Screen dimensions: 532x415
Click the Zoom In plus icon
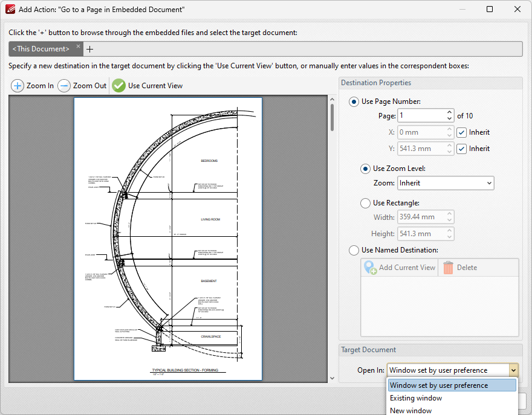[x=18, y=86]
